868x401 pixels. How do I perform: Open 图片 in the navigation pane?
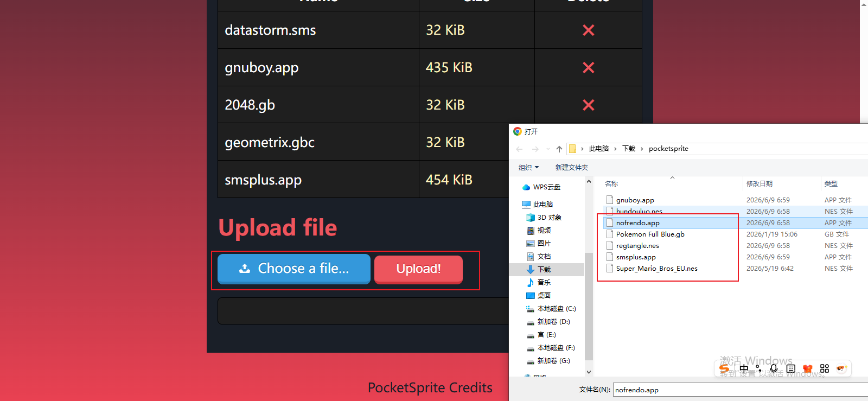click(539, 244)
